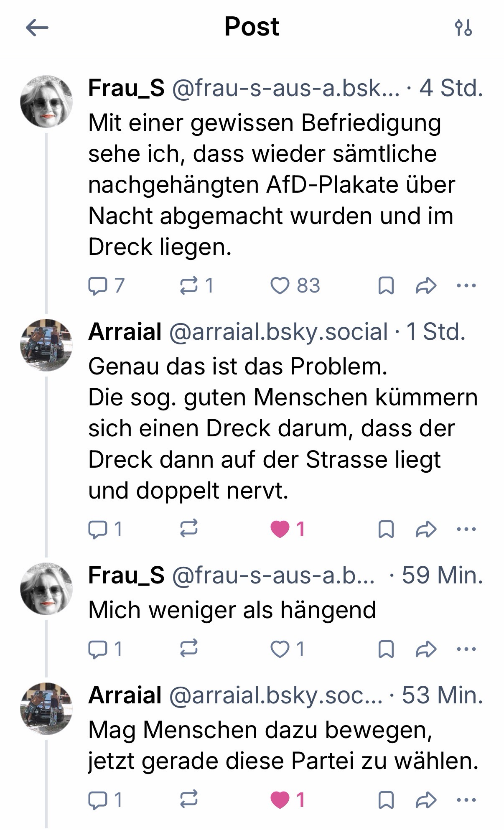The image size is (504, 830).
Task: Open the @arraial.bsky.social handle link
Action: tap(278, 332)
